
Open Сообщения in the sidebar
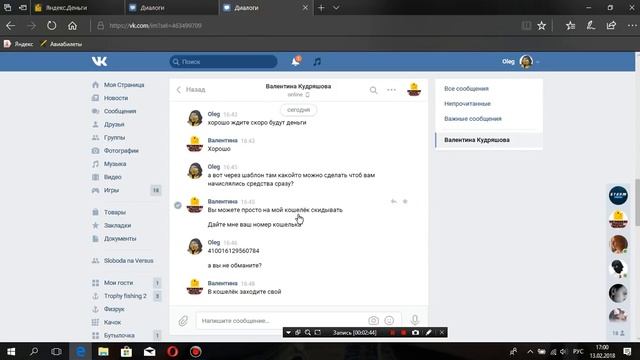tap(120, 111)
